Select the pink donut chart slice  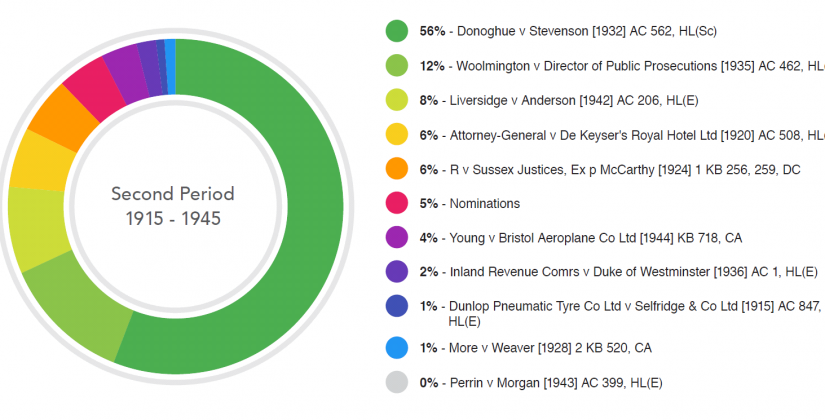click(88, 83)
